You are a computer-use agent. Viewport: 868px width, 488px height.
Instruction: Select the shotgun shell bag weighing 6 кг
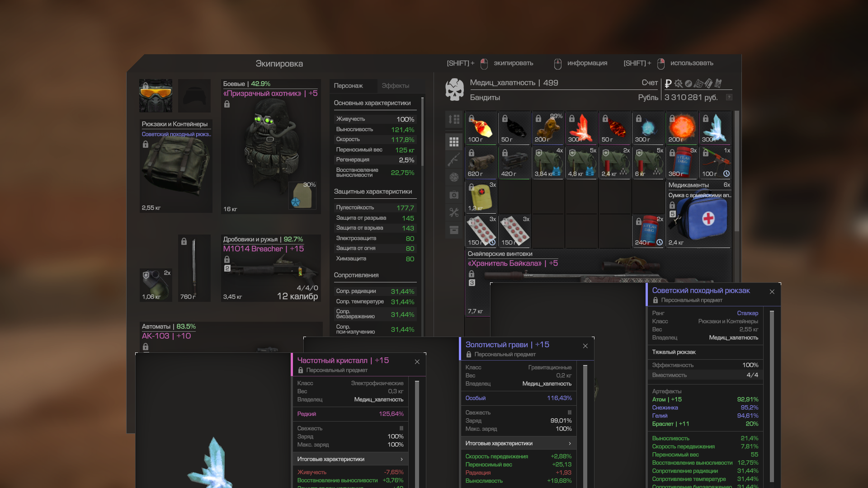pos(648,162)
